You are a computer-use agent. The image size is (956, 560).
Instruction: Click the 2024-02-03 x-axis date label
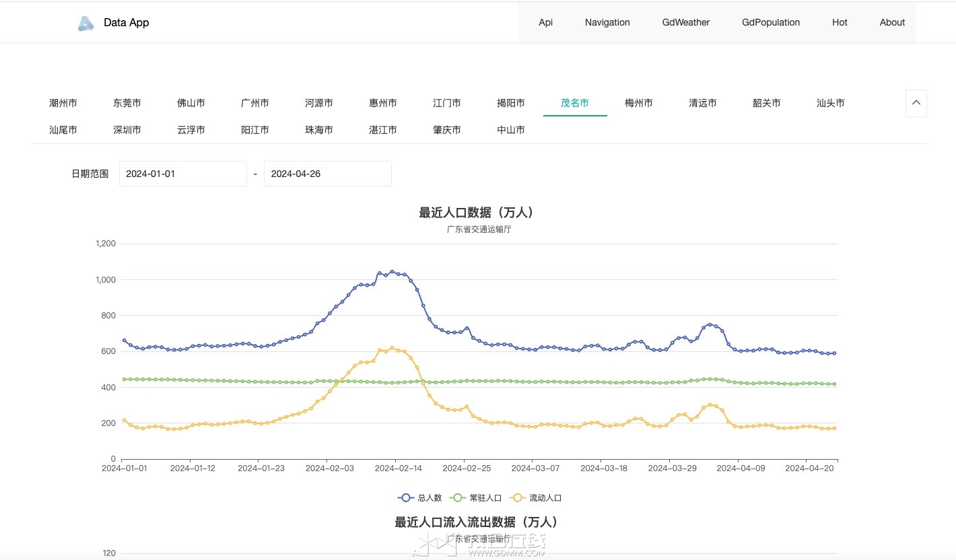point(330,468)
